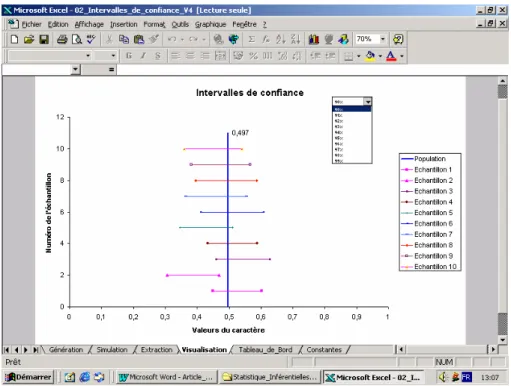The image size is (511, 386).
Task: Go to first sheet tab navigation arrow
Action: (x=7, y=350)
